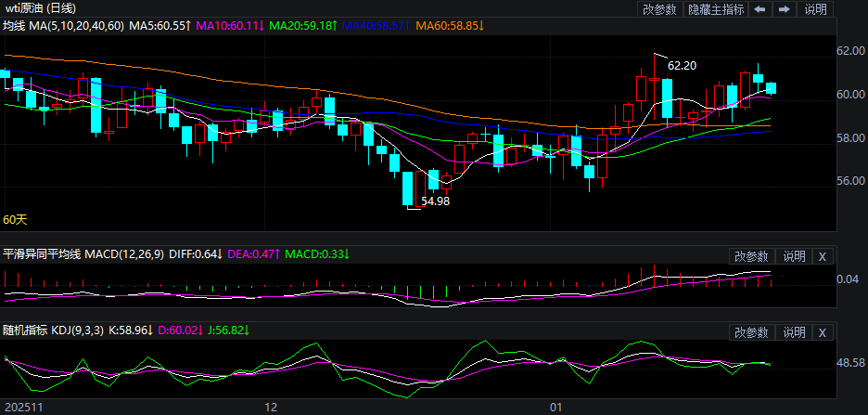Close the KDJ indicator panel
This screenshot has height=415, width=868.
pos(823,332)
